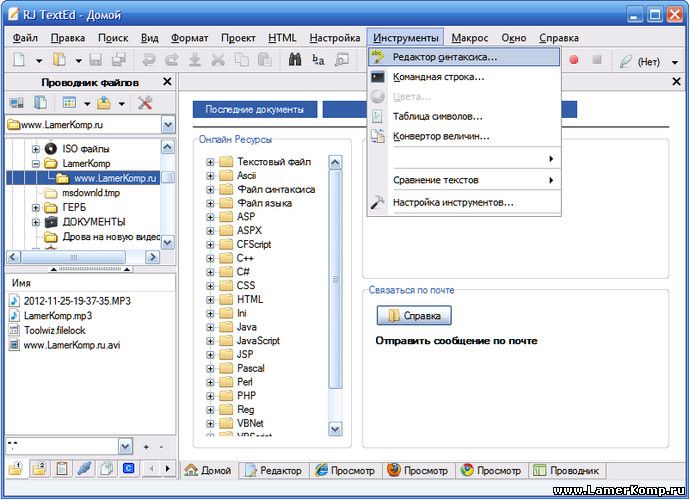The width and height of the screenshot is (690, 500).
Task: Click the tools icon in file explorer panel
Action: pos(144,103)
